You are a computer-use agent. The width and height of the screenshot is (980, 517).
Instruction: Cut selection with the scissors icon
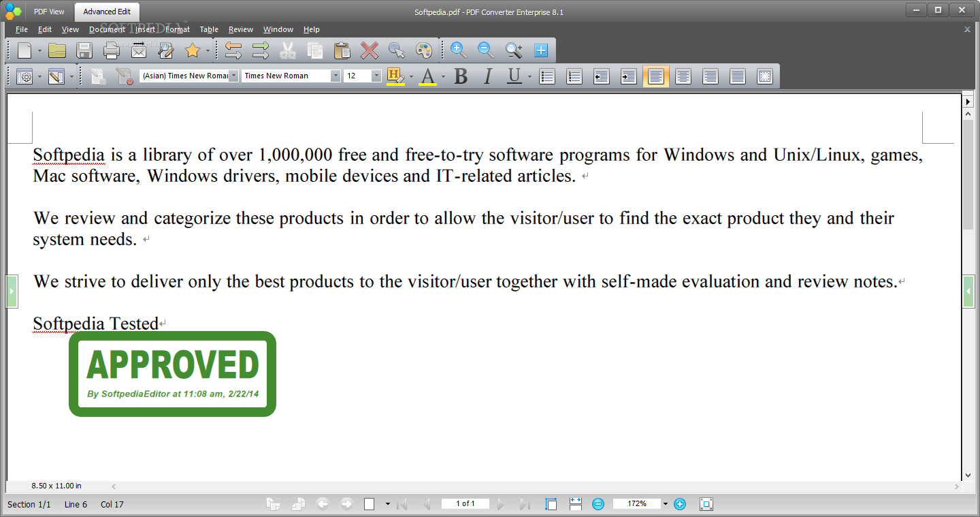coord(288,50)
